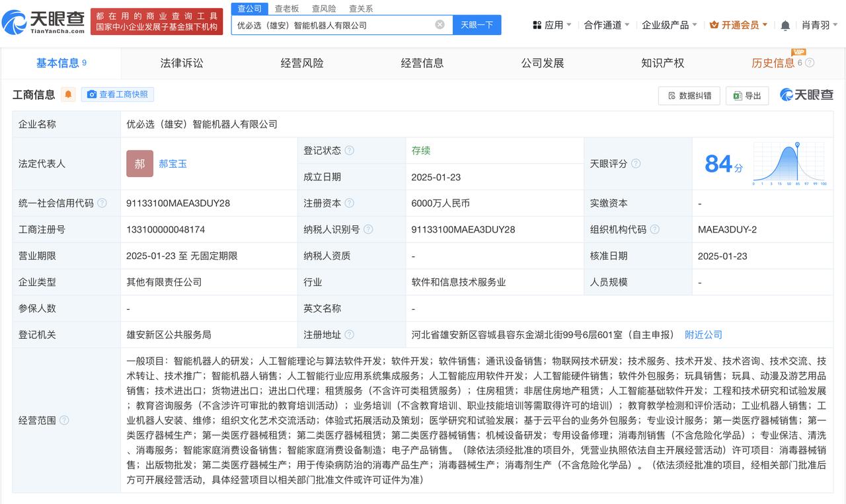Click the 存续 registration status value
The image size is (846, 504).
pos(420,151)
